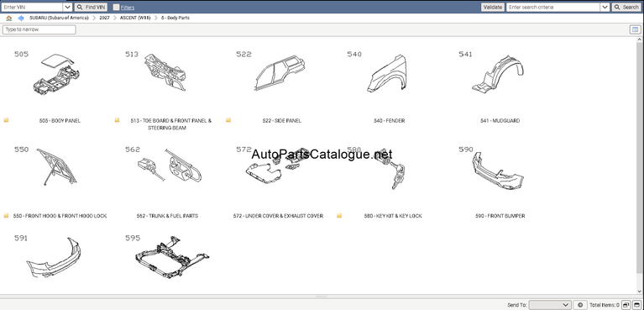Select the 522 - SIDE PANEL label
The height and width of the screenshot is (310, 644).
point(282,121)
